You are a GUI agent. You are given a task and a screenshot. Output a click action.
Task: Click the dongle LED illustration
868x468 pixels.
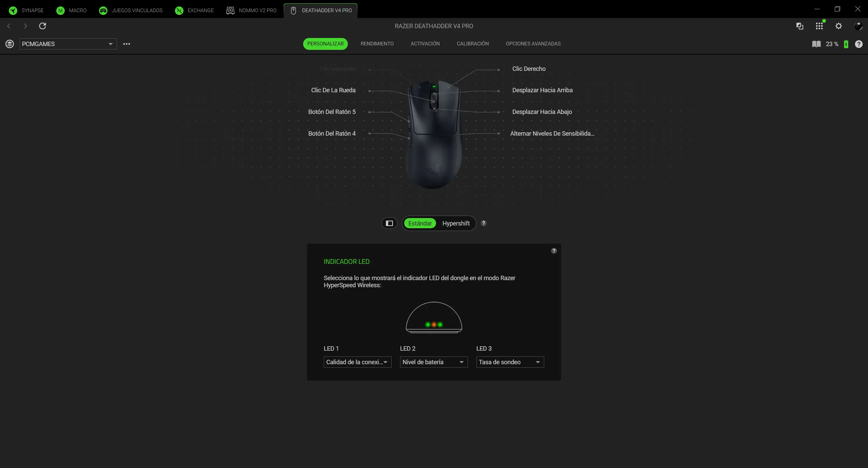point(434,317)
